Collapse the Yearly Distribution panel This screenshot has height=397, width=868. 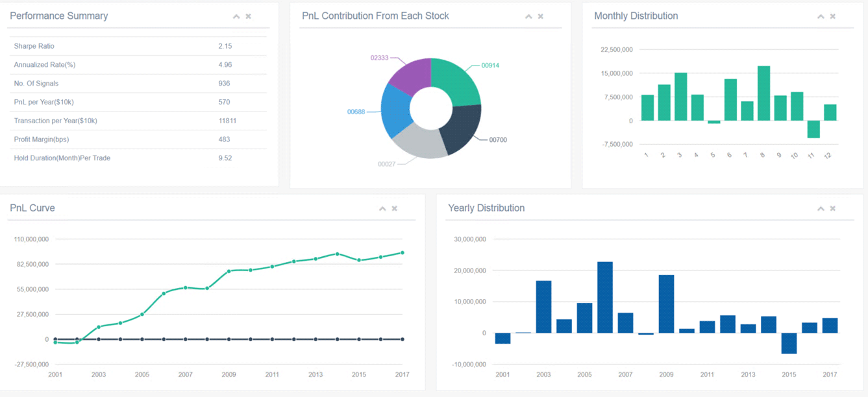click(821, 208)
